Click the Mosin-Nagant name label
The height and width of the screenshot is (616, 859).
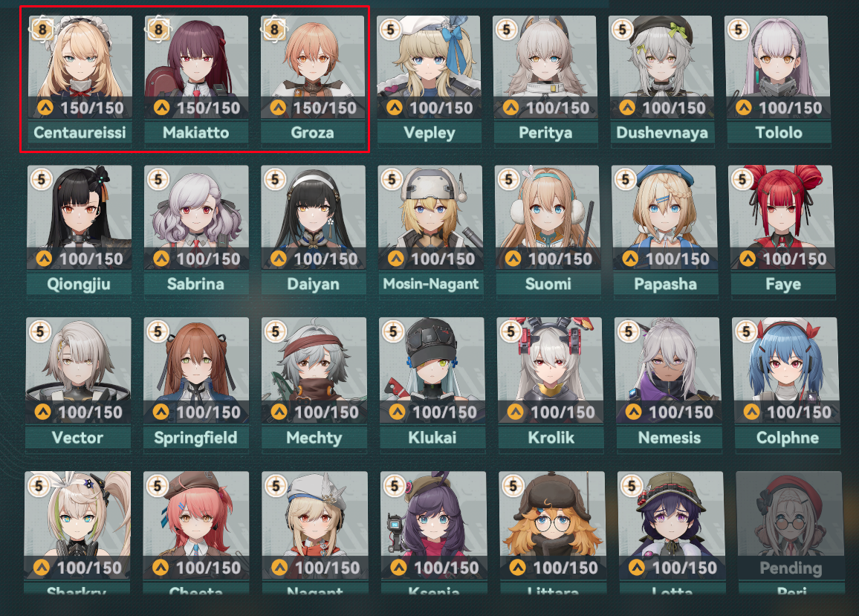[430, 284]
